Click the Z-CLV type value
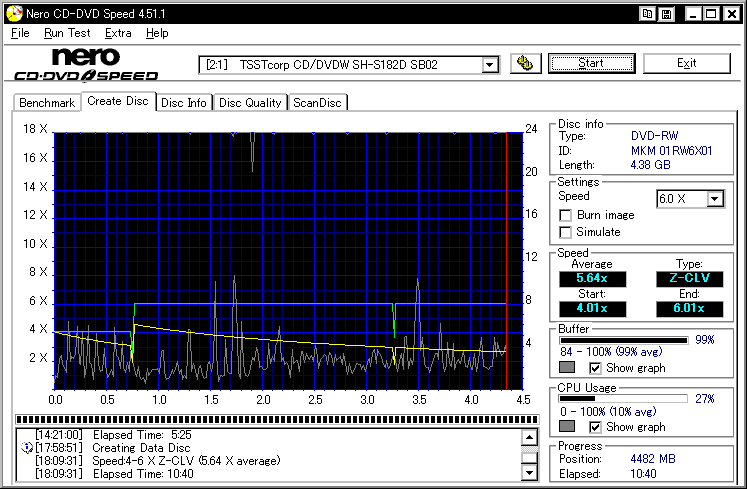Screen dimensions: 747x489 pyautogui.click(x=689, y=278)
